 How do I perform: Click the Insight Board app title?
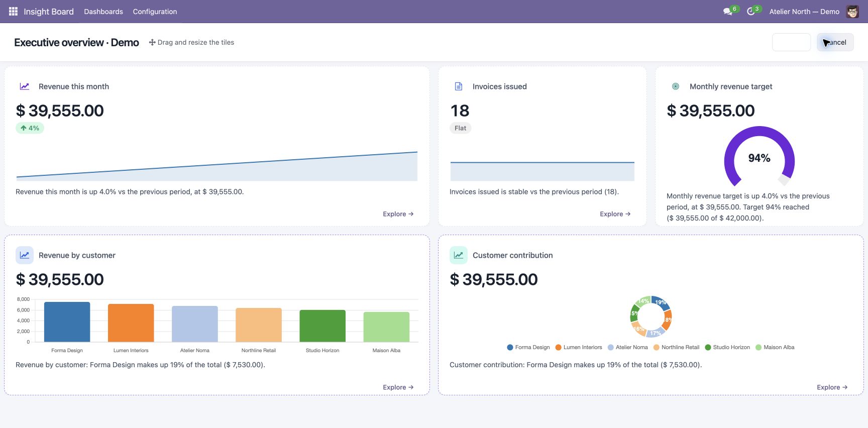click(49, 12)
